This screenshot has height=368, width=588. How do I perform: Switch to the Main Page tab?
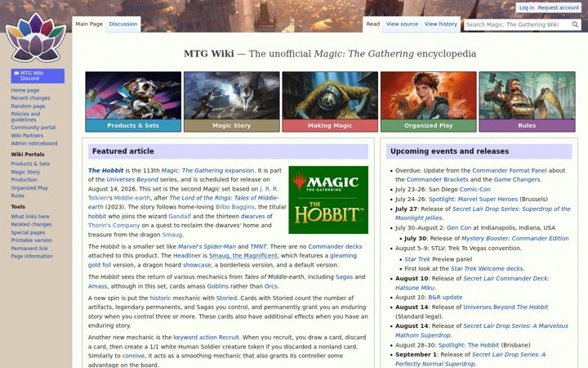[x=89, y=24]
